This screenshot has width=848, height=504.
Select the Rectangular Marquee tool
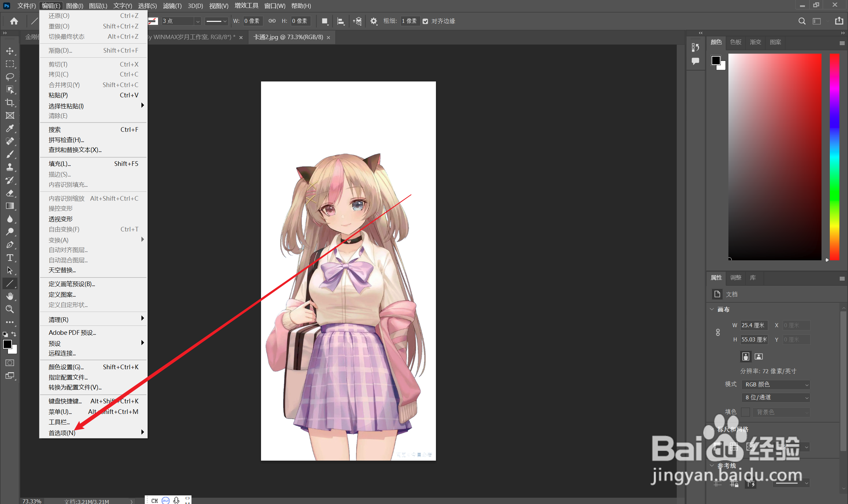point(10,64)
